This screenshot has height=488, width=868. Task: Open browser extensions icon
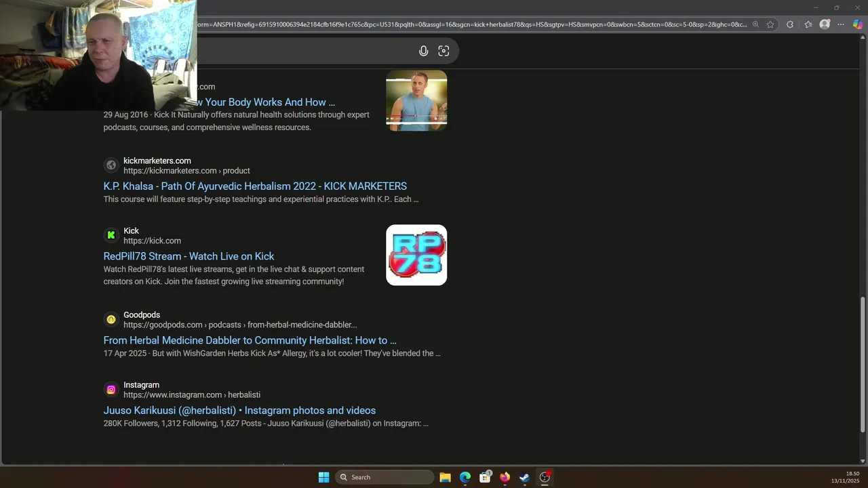tap(789, 24)
